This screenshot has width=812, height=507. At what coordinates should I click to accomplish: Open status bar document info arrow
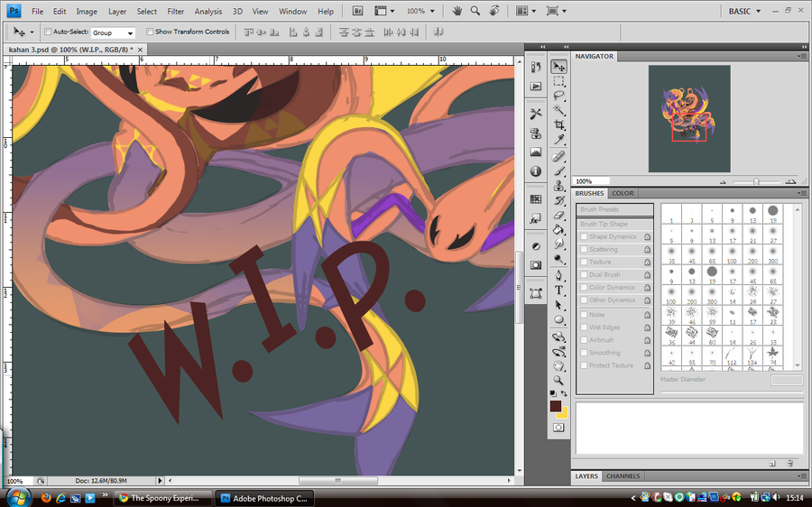click(160, 481)
